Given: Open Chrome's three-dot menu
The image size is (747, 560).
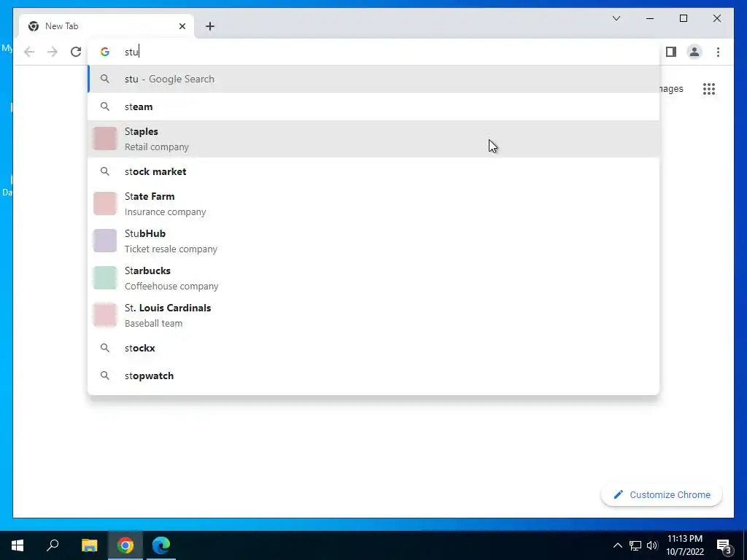Looking at the screenshot, I should pos(718,52).
